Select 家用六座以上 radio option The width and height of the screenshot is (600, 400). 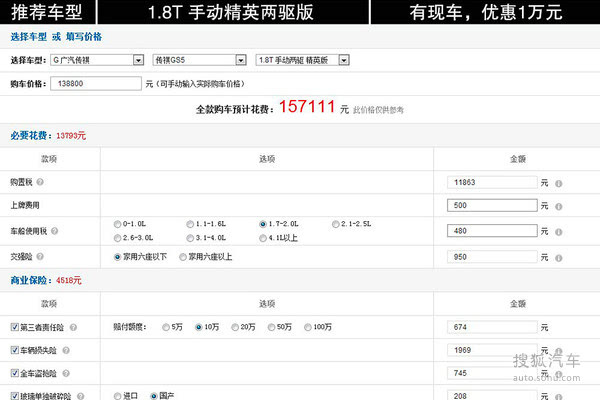pyautogui.click(x=183, y=257)
